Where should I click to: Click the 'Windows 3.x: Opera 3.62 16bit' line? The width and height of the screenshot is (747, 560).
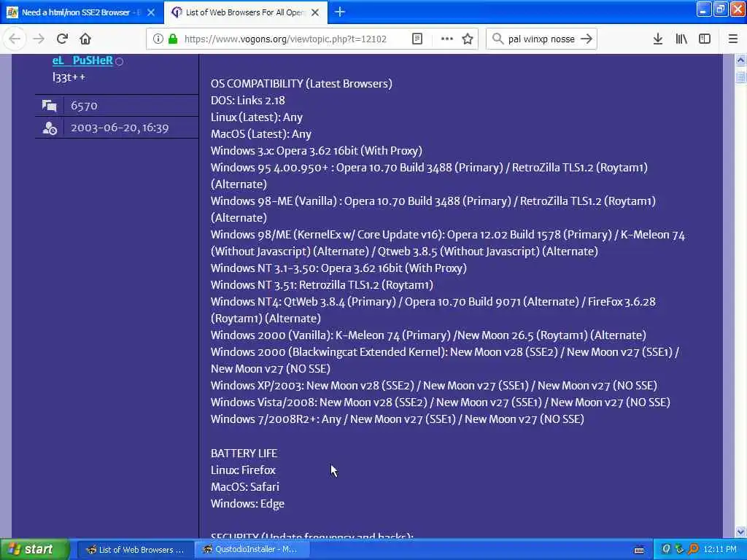[317, 150]
